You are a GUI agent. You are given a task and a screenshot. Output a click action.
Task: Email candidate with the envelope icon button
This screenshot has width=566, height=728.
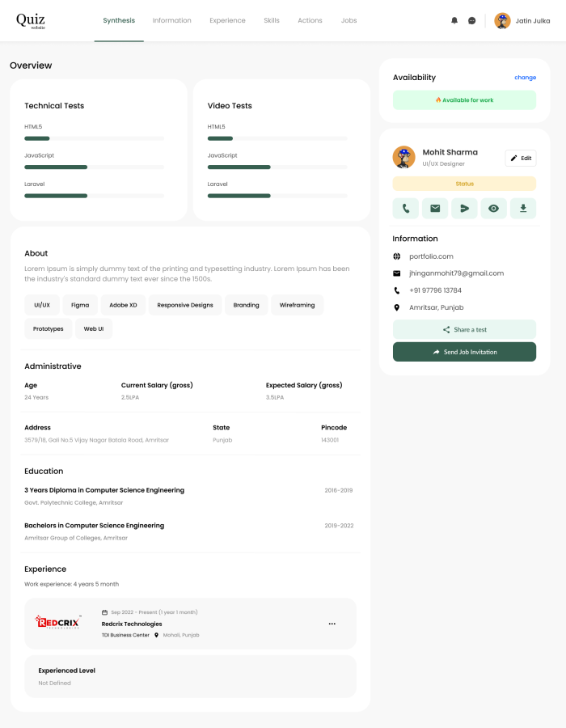(x=435, y=209)
